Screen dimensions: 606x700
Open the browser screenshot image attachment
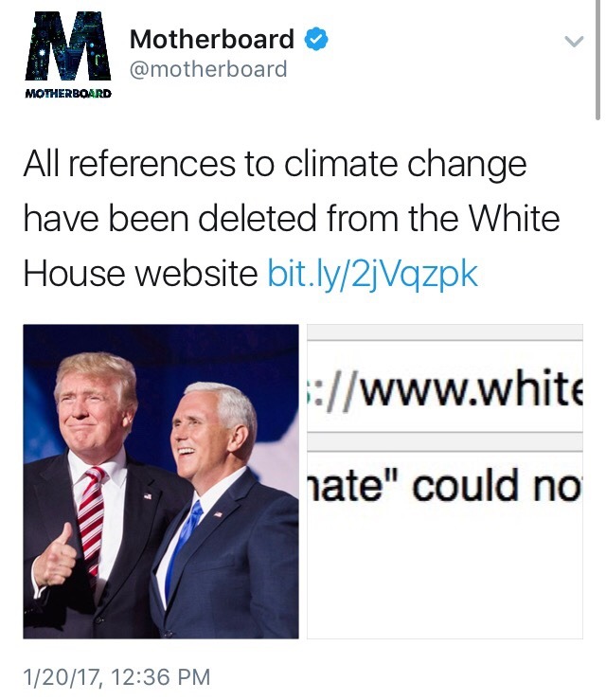tap(445, 481)
